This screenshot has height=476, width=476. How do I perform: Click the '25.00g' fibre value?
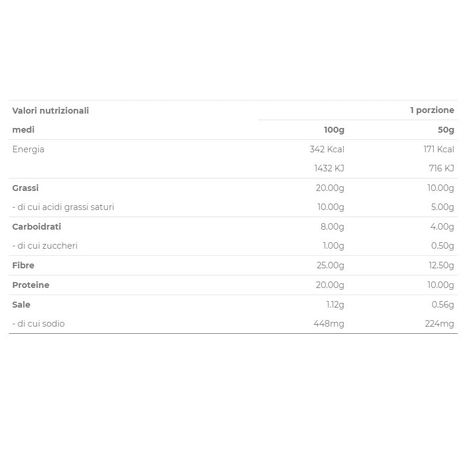330,265
